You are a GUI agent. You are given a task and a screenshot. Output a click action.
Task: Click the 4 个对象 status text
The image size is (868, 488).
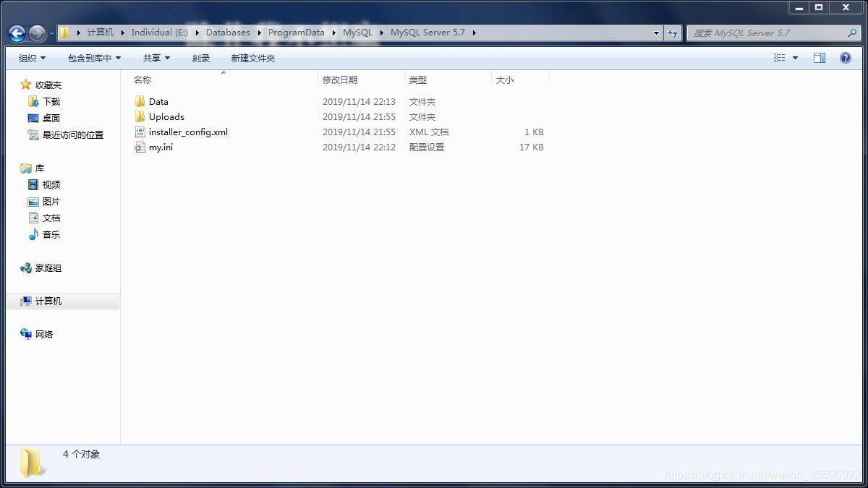(82, 454)
